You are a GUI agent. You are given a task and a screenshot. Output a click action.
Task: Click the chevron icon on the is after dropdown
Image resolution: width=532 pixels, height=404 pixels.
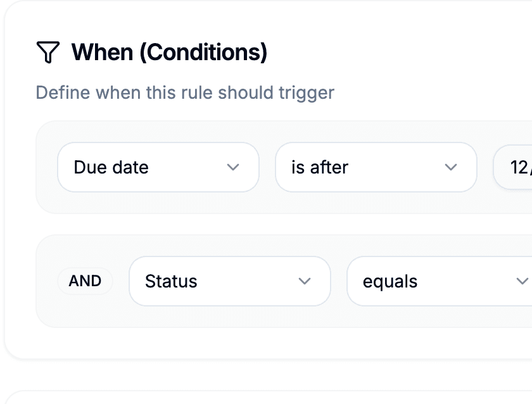tap(450, 167)
